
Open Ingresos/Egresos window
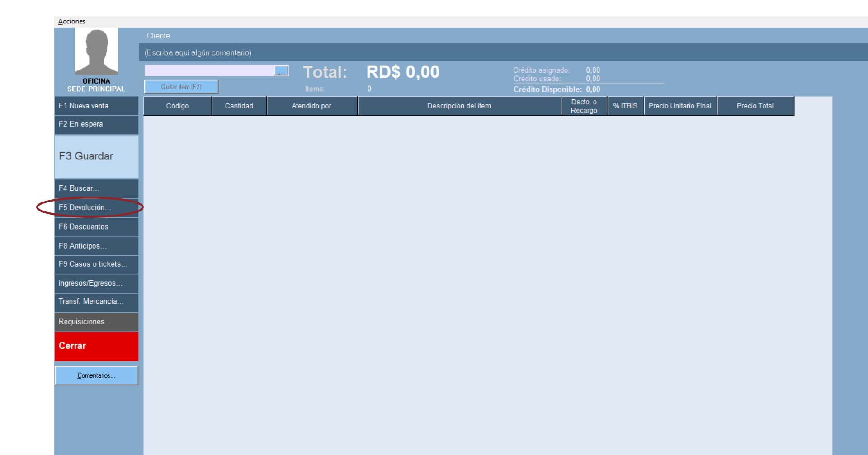coord(96,283)
